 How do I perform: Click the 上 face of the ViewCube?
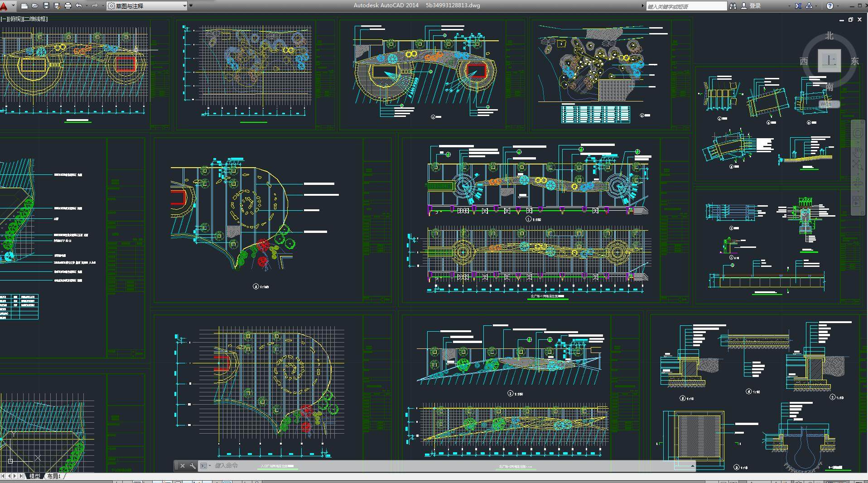click(829, 61)
